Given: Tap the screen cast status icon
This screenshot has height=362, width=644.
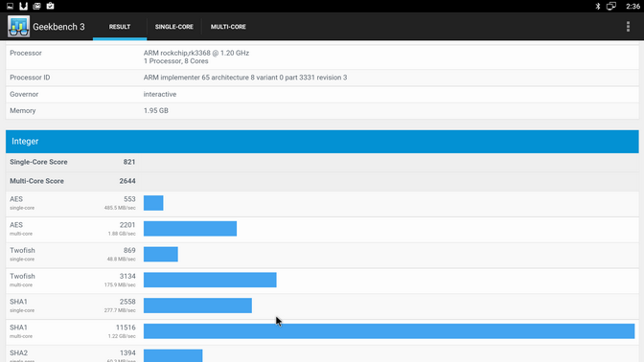Looking at the screenshot, I should pos(611,6).
